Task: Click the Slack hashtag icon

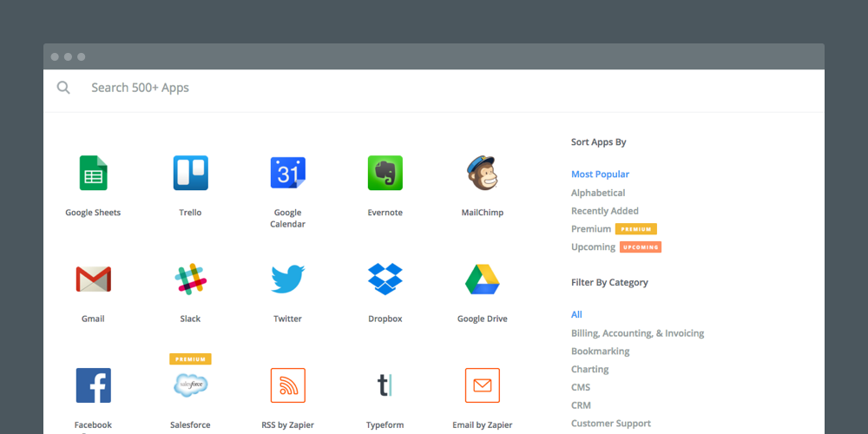Action: pos(190,279)
